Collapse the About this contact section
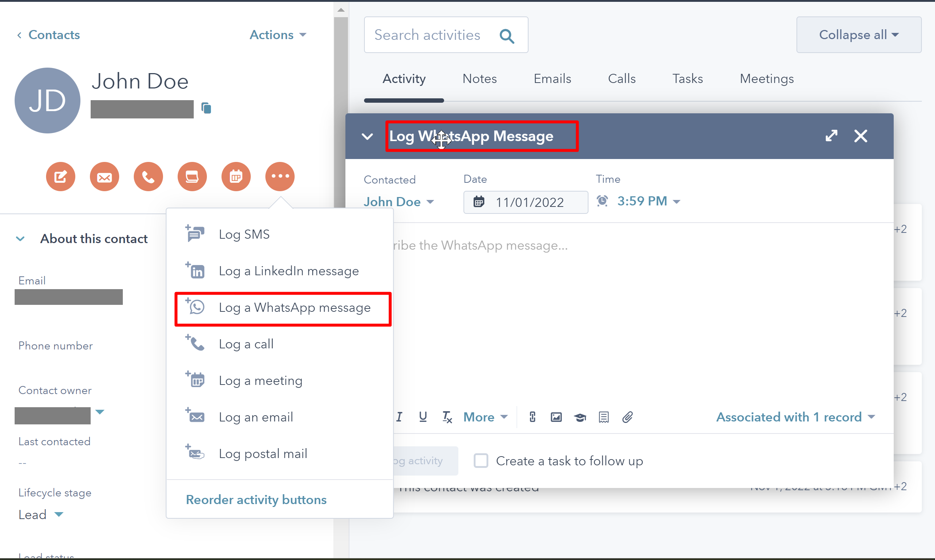 coord(21,238)
